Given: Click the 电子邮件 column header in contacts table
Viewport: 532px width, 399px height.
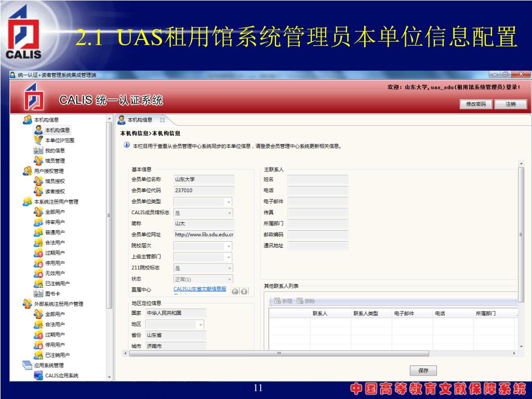Looking at the screenshot, I should click(404, 313).
